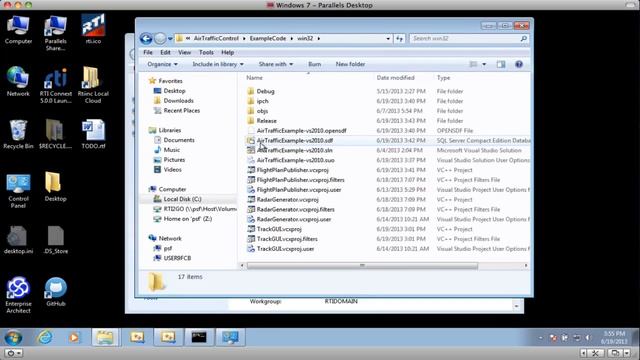The width and height of the screenshot is (640, 360).
Task: Open Rtiinc Local Cloud folder shortcut
Action: pos(93,85)
